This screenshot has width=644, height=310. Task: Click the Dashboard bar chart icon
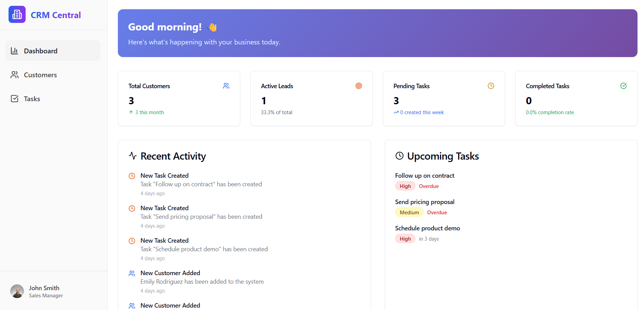click(x=14, y=51)
